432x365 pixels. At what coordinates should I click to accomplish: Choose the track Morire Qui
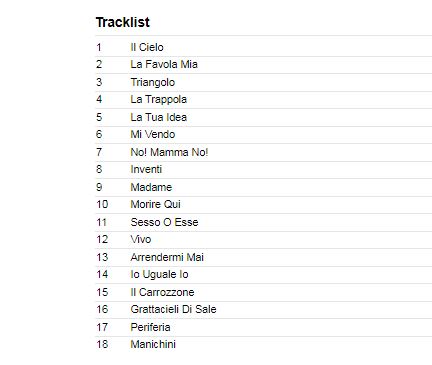(156, 204)
